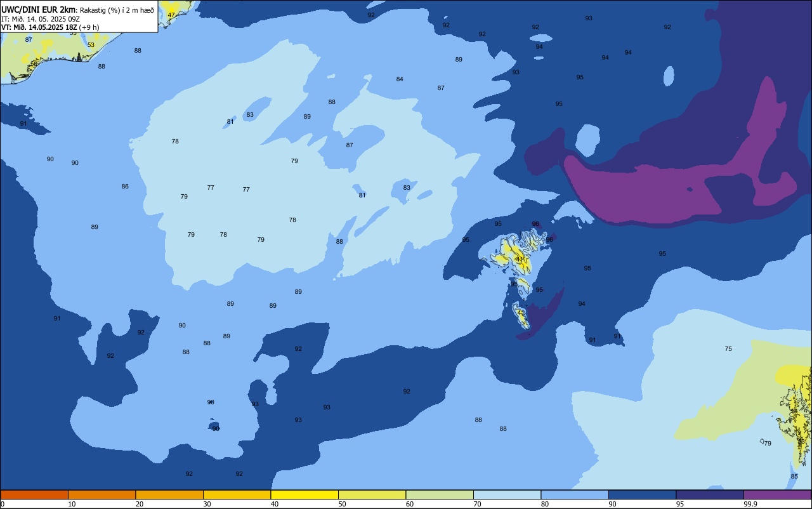The width and height of the screenshot is (812, 509).
Task: Click the 0–10 dark orange legend swatch
Action: 34,494
